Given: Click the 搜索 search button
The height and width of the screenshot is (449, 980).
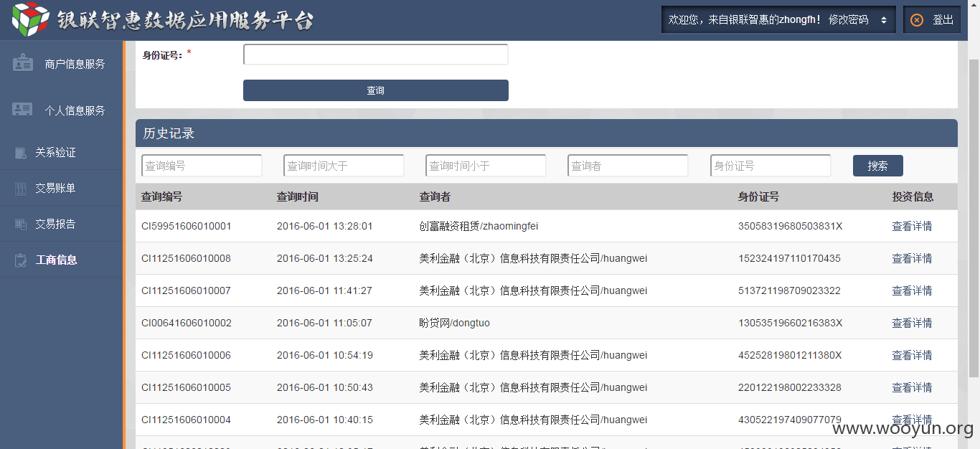Looking at the screenshot, I should tap(877, 166).
